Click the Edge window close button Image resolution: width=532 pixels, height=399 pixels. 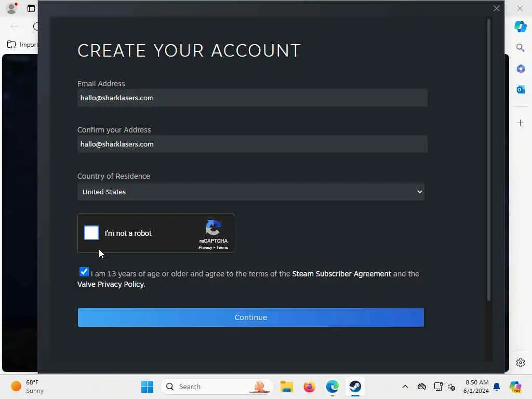[x=520, y=8]
